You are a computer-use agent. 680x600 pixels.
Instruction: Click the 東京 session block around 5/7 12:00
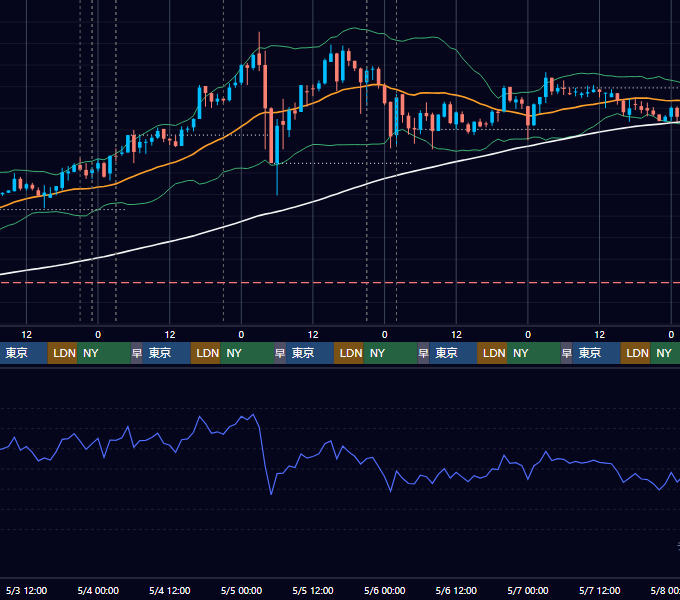596,353
